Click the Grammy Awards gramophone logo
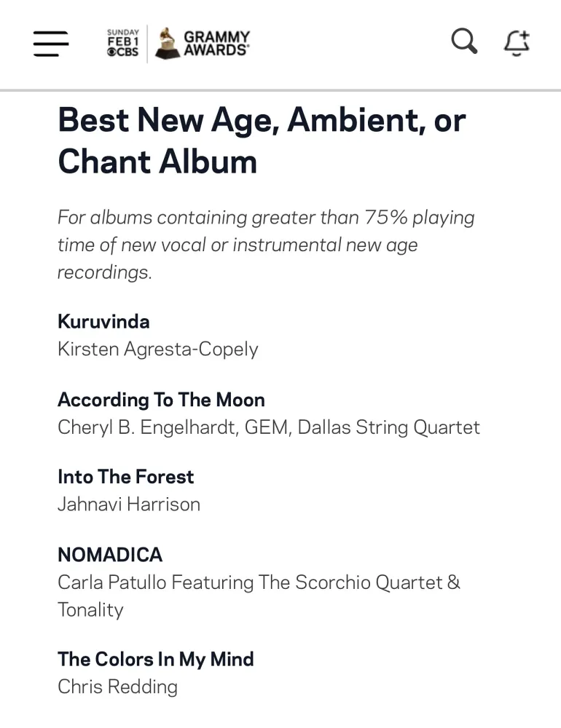 pyautogui.click(x=202, y=44)
